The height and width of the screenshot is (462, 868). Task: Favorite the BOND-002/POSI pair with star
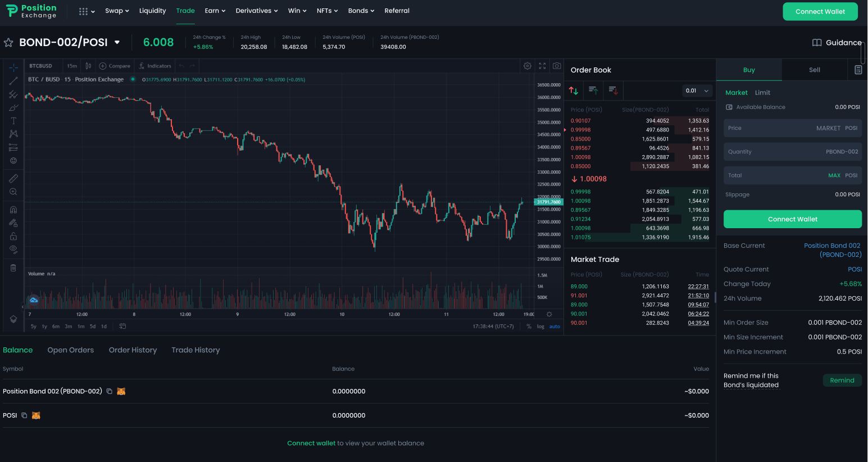(x=8, y=43)
